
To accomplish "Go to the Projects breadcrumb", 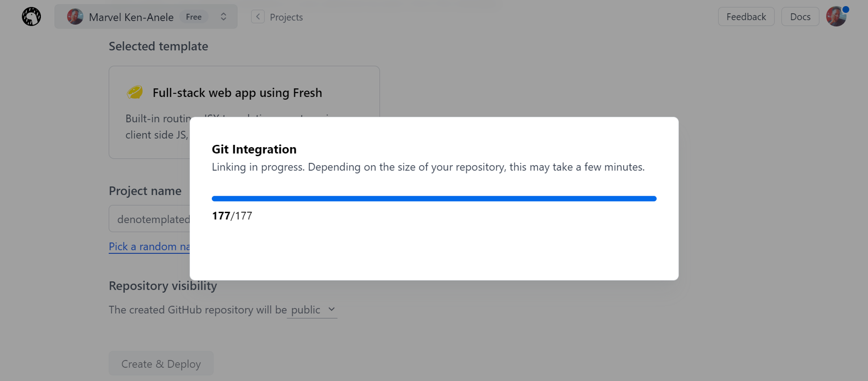I will point(286,17).
